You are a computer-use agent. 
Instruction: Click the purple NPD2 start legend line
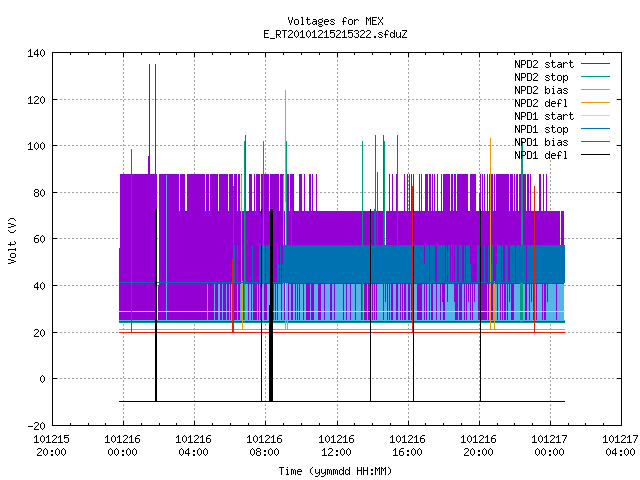(x=595, y=64)
